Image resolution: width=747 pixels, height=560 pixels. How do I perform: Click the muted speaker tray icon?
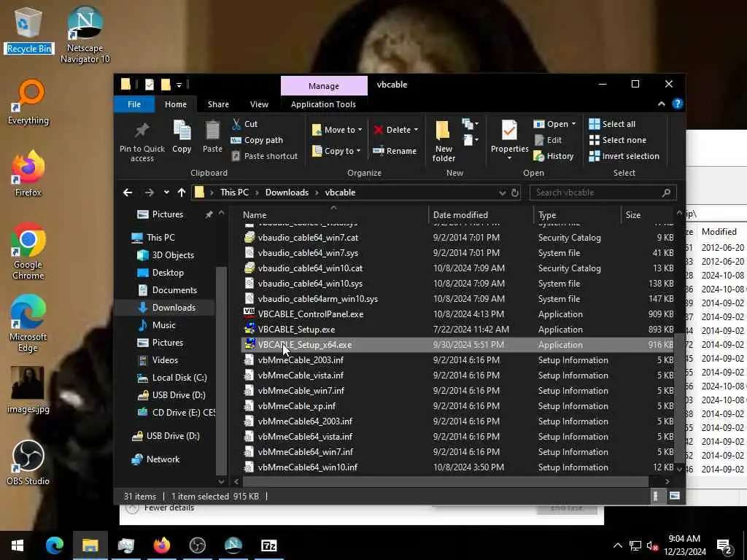653,545
